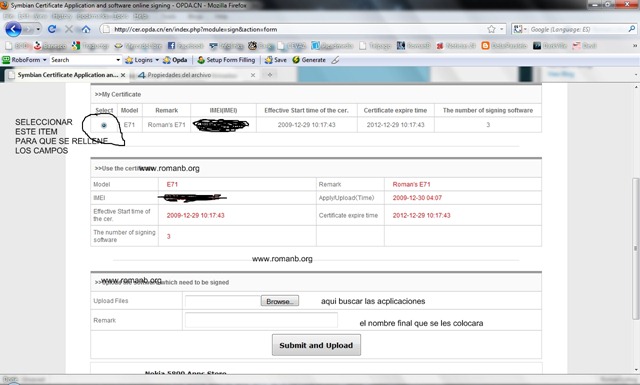Image resolution: width=640 pixels, height=385 pixels.
Task: Click the 'Certificate expire time' column header
Action: click(x=396, y=111)
